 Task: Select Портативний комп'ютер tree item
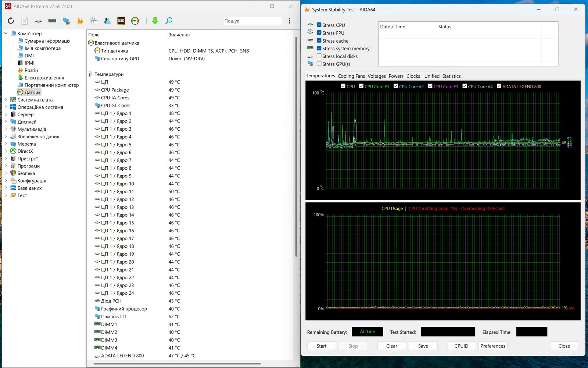coord(51,85)
